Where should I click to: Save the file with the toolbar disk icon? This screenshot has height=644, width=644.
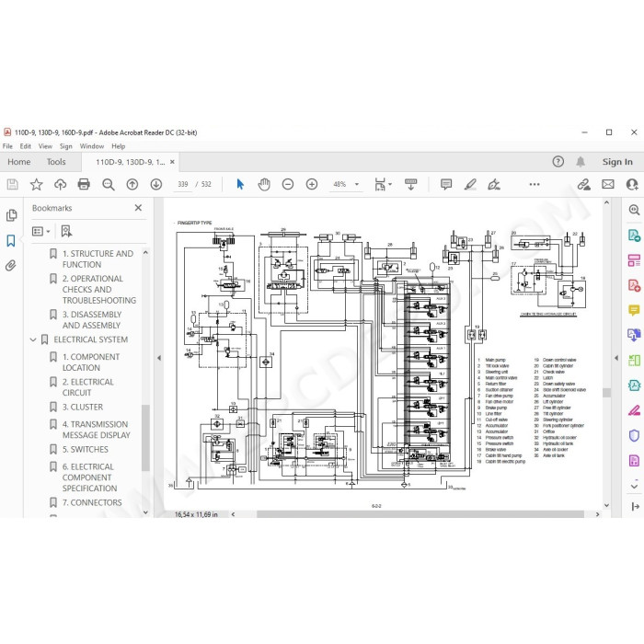pos(12,184)
